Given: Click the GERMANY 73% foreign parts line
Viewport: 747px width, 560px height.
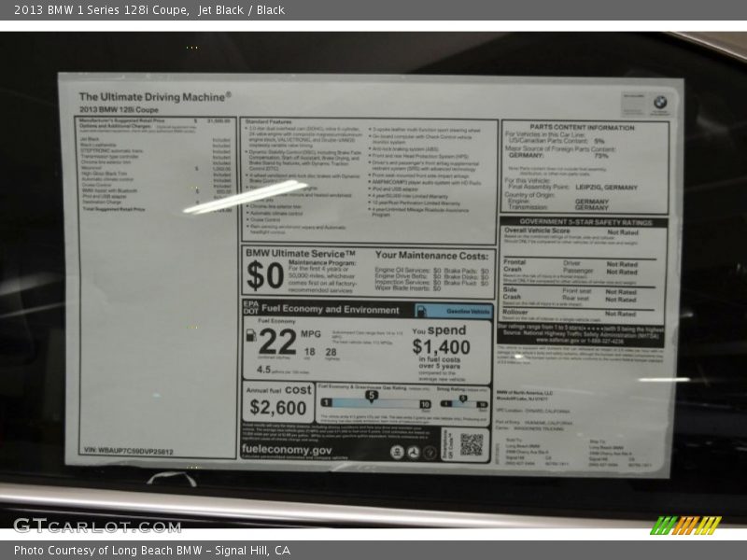Looking at the screenshot, I should [558, 155].
